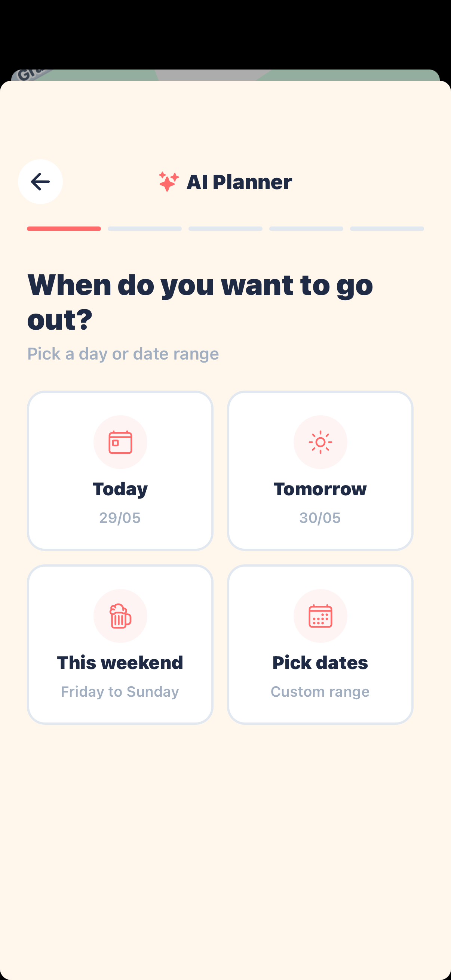The image size is (451, 980).
Task: Tap the third progress step segment
Action: (x=225, y=229)
